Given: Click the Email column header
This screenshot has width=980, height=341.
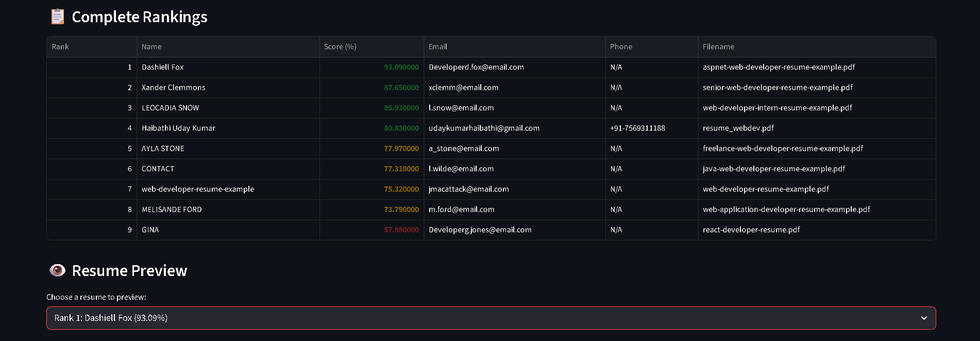Looking at the screenshot, I should [x=515, y=47].
